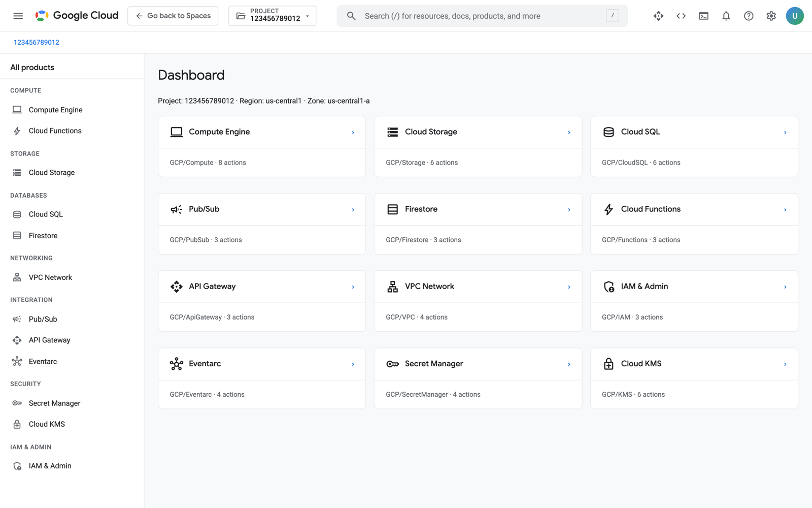812x508 pixels.
Task: Select Cloud Functions in the sidebar
Action: coord(72,131)
